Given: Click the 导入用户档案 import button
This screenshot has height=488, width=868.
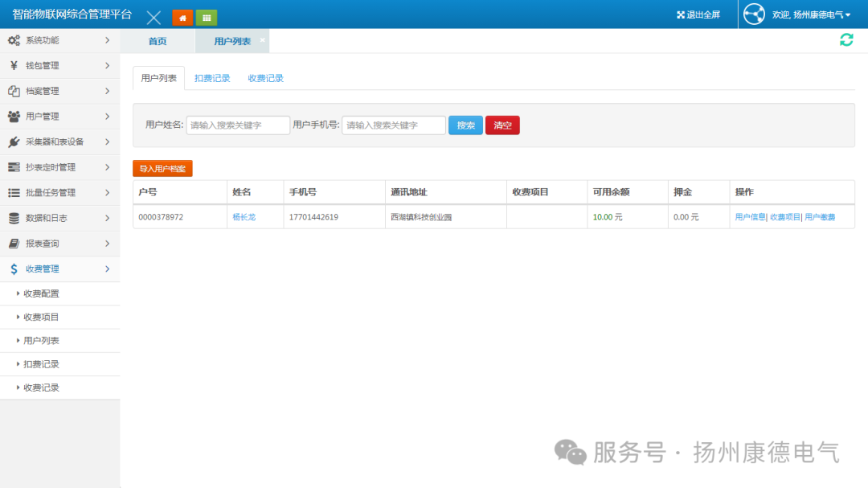Looking at the screenshot, I should (x=162, y=168).
